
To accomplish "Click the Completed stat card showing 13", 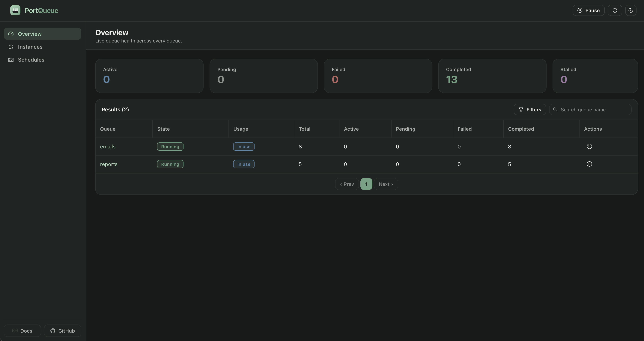I will 492,76.
